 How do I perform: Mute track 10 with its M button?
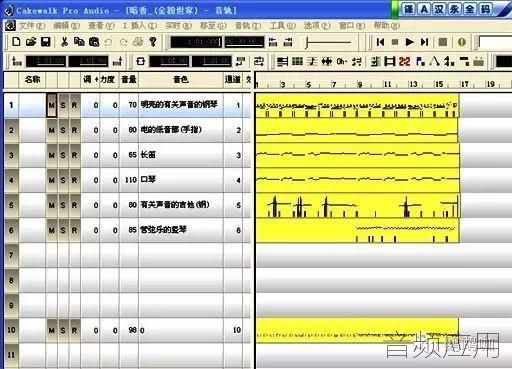[x=51, y=330]
